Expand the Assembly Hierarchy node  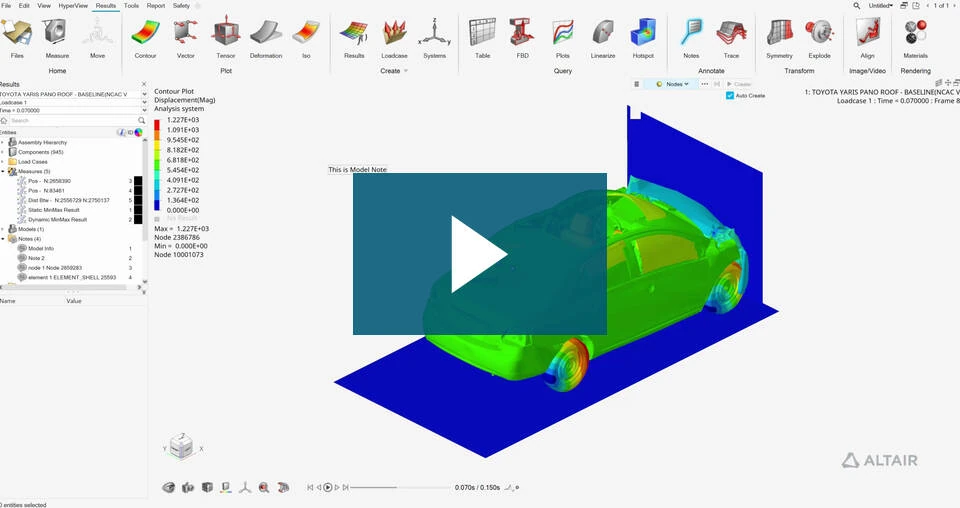pos(3,142)
